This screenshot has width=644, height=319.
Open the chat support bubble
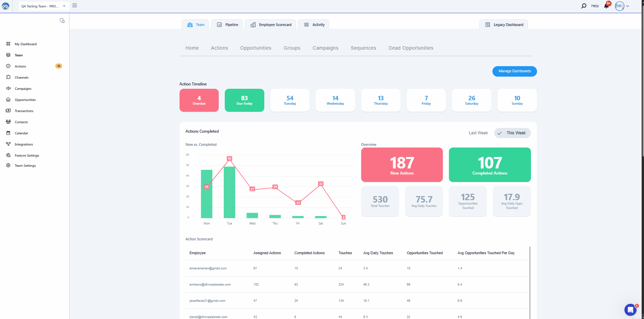pyautogui.click(x=630, y=309)
